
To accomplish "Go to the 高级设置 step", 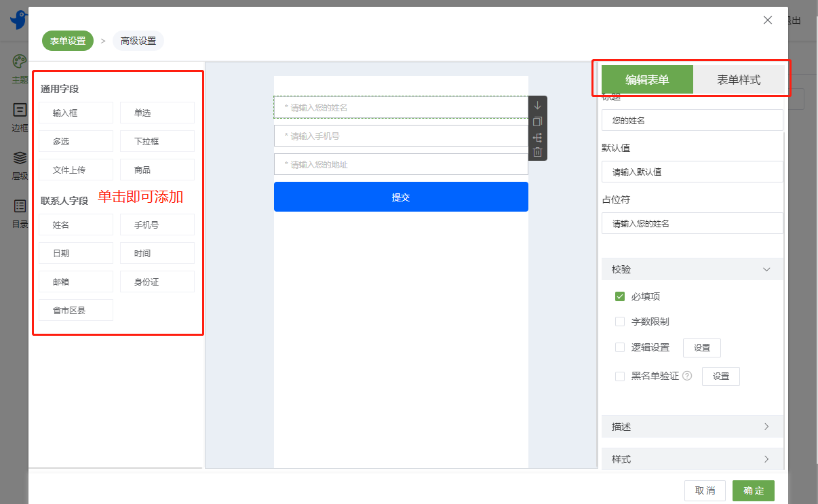I will (x=138, y=41).
